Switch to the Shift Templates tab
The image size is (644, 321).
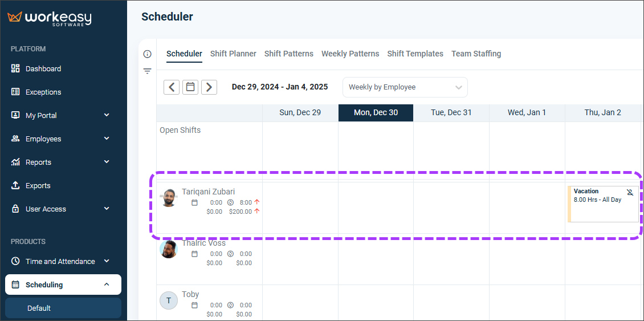click(x=415, y=54)
